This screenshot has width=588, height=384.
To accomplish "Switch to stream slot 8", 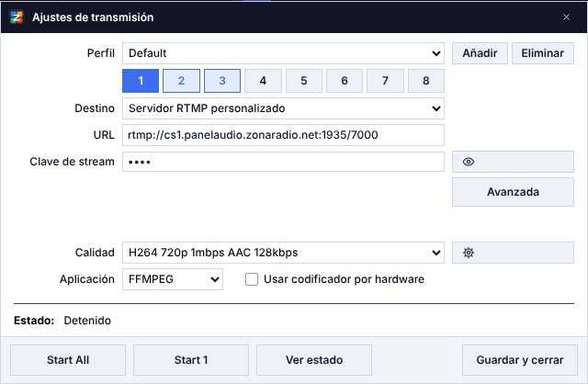I will tap(426, 81).
